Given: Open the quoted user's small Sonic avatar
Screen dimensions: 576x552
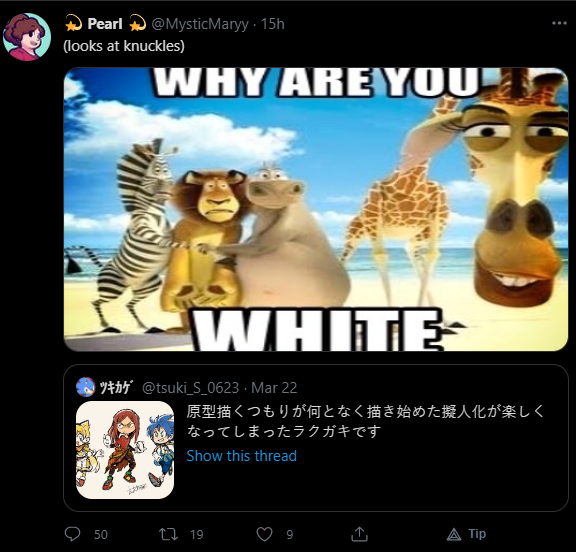Looking at the screenshot, I should [x=86, y=387].
